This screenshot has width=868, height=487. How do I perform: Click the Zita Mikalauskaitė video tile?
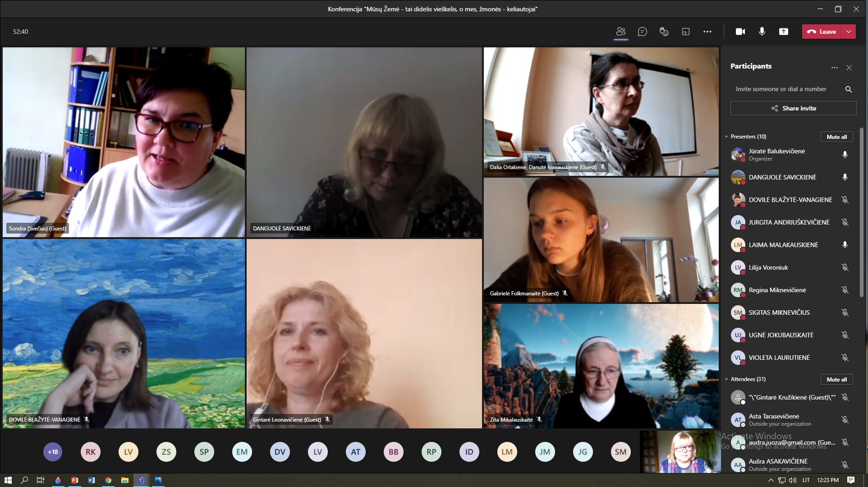[x=601, y=366]
